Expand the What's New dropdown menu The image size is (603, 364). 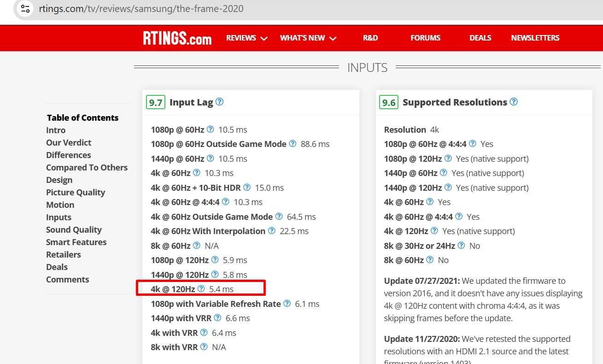[308, 38]
